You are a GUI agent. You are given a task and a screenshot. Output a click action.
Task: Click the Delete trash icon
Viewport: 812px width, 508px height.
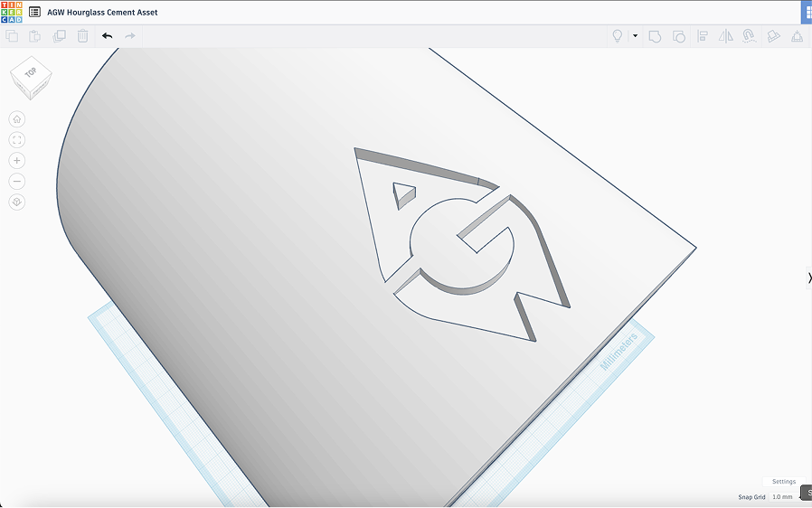coord(83,36)
